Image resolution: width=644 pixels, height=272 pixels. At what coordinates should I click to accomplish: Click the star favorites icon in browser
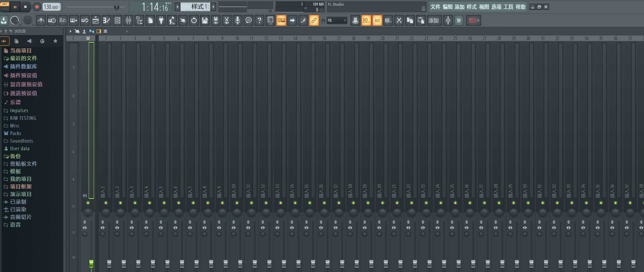pos(55,41)
